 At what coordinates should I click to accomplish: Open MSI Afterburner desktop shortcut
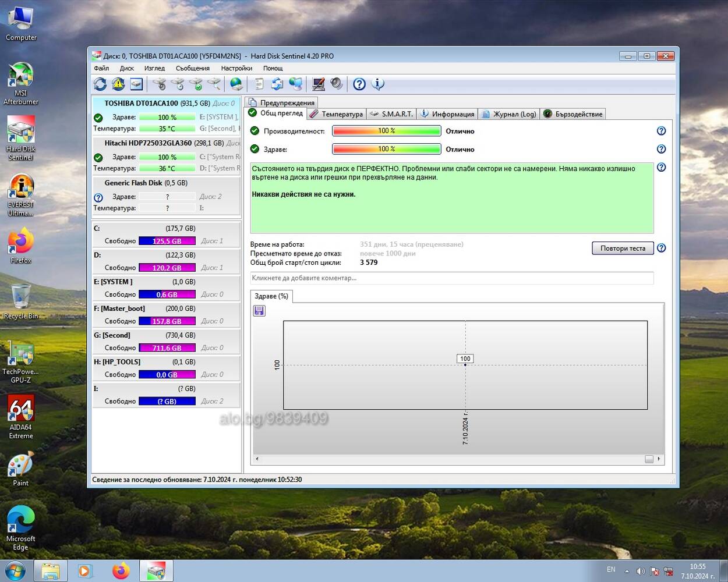[21, 83]
